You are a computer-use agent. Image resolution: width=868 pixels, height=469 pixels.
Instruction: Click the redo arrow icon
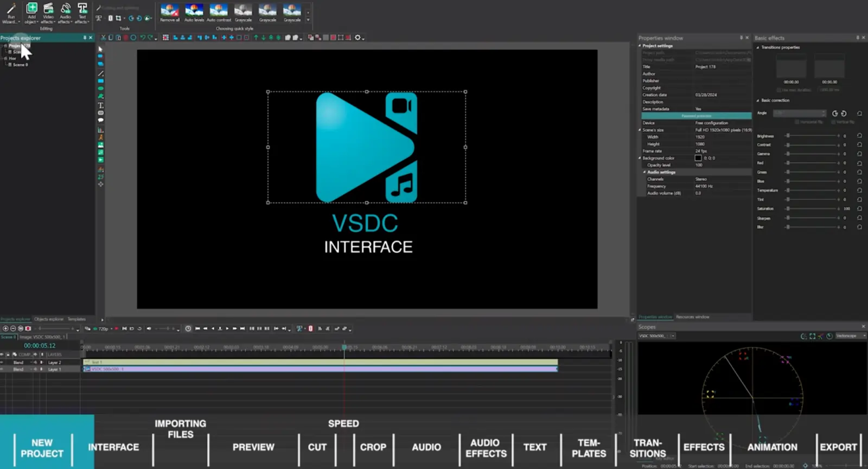pyautogui.click(x=150, y=37)
